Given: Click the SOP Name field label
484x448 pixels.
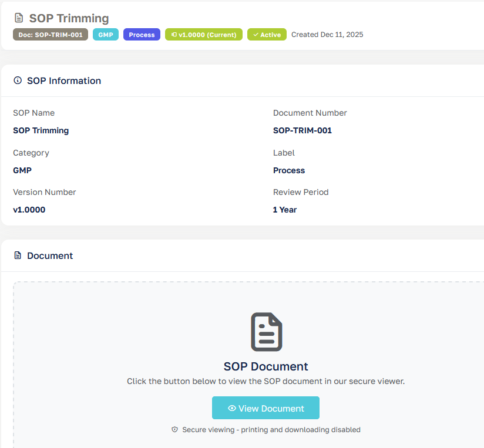Looking at the screenshot, I should (33, 113).
